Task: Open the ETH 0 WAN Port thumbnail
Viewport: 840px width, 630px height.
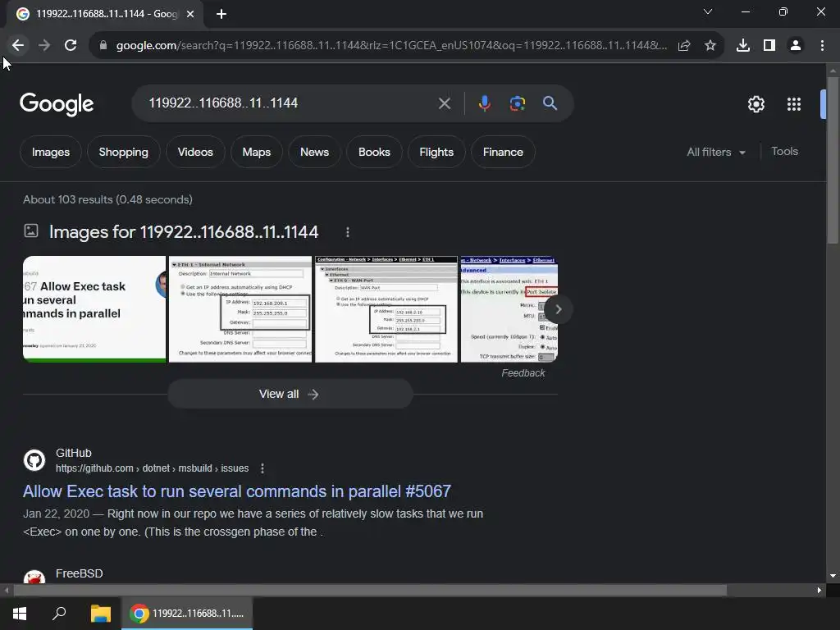Action: coord(386,309)
